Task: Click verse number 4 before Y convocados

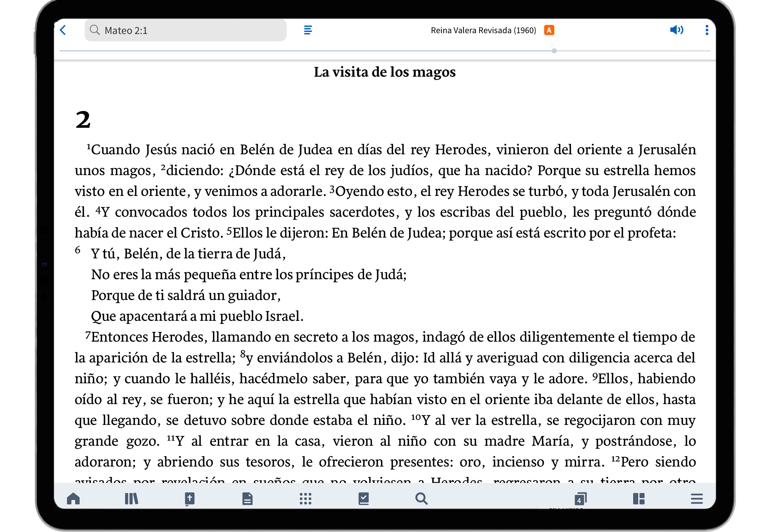Action: (98, 210)
